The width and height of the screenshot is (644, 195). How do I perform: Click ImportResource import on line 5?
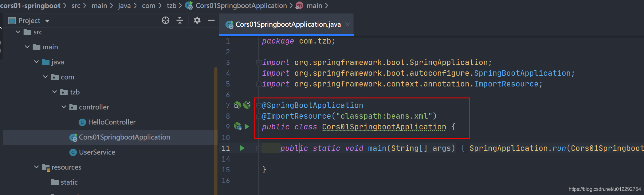pos(506,84)
